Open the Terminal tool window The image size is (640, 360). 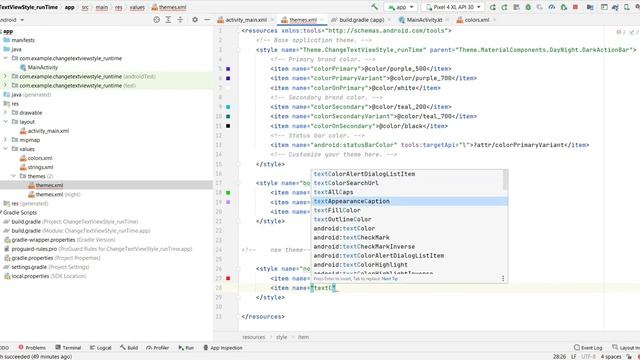[x=68, y=348]
